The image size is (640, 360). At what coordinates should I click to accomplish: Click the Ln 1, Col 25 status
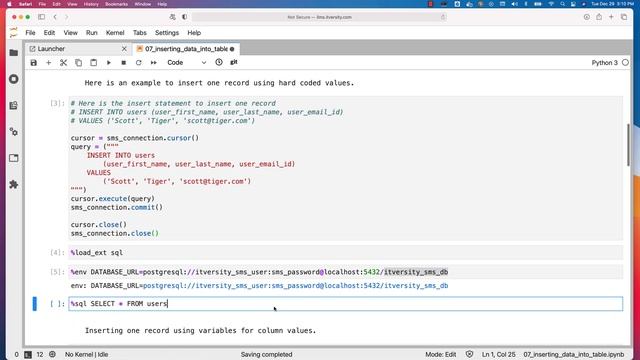tap(498, 354)
